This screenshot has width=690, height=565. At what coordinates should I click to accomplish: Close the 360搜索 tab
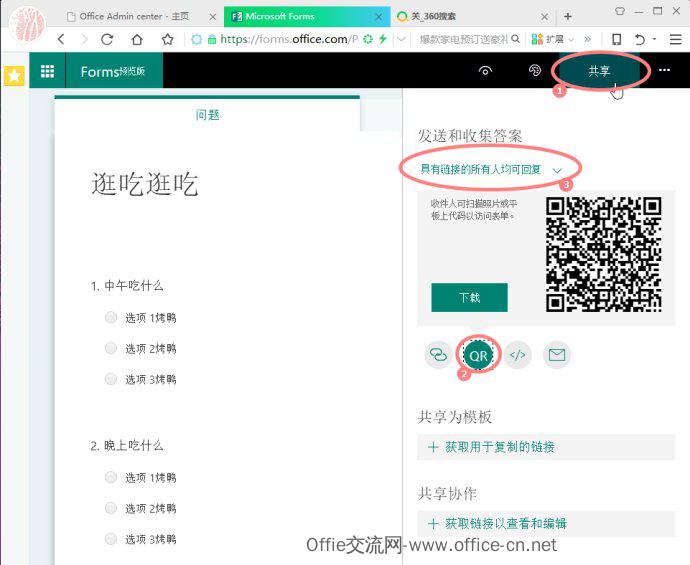click(544, 17)
